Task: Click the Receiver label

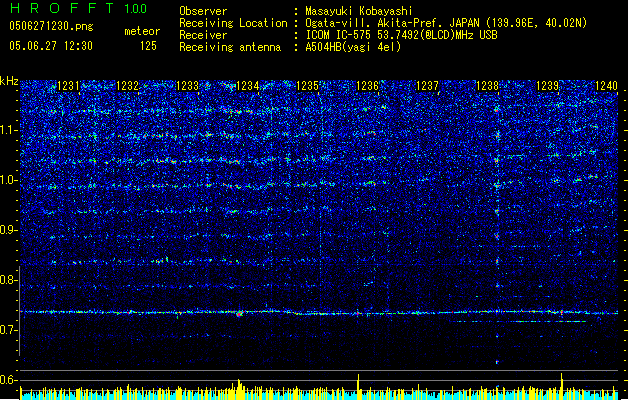Action: click(x=203, y=35)
